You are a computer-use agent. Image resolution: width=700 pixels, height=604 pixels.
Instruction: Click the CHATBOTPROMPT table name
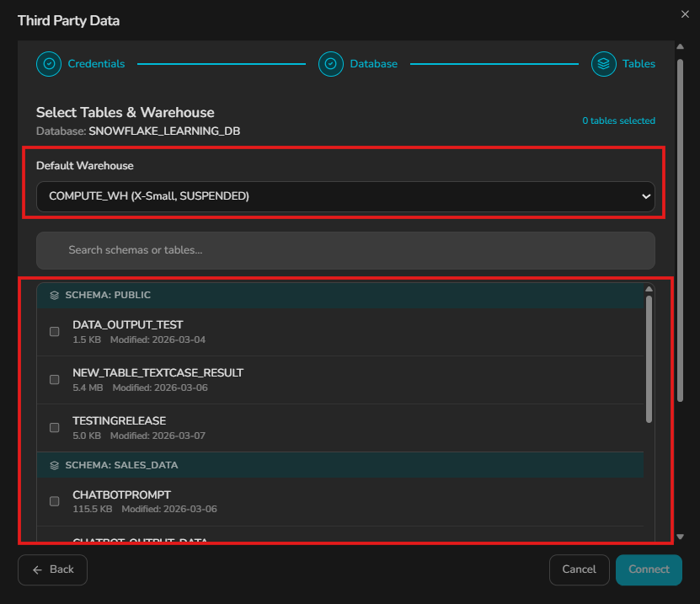tap(121, 494)
